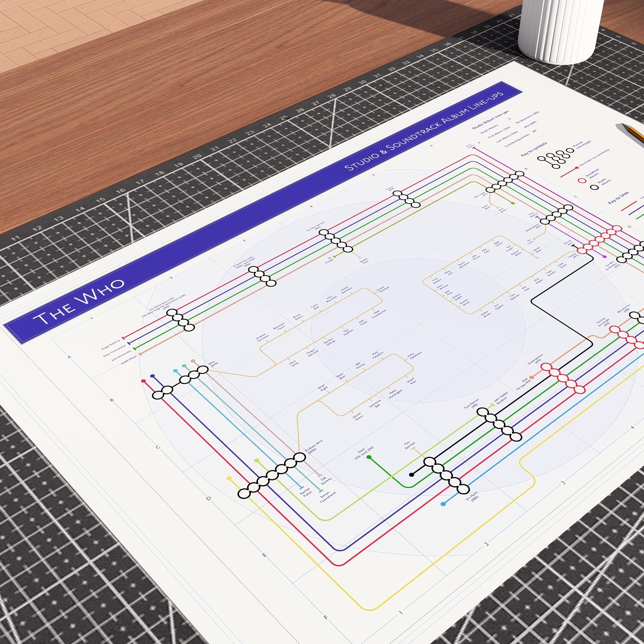The height and width of the screenshot is (644, 644).
Task: Click the "My Generation (UK)" album label
Action: [x=162, y=304]
